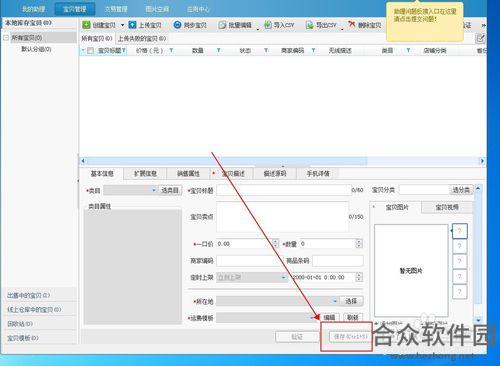The height and width of the screenshot is (366, 500).
Task: Click the 导入CSV import icon
Action: tap(268, 25)
